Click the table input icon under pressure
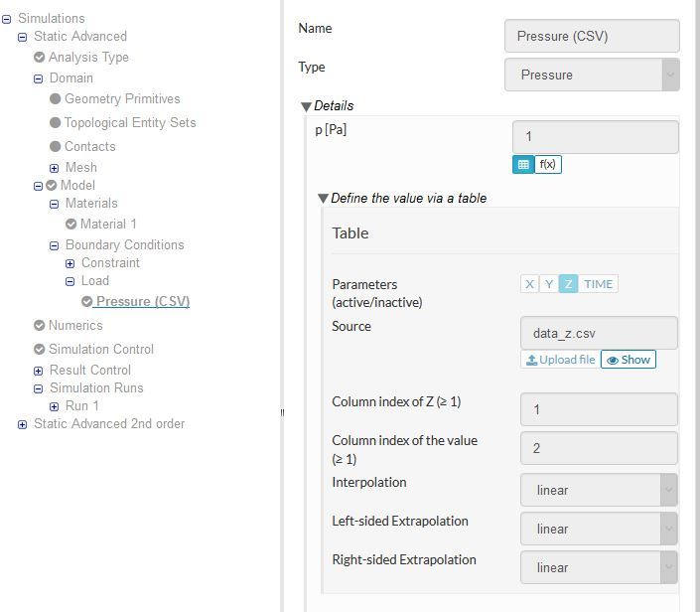The image size is (700, 612). (523, 165)
